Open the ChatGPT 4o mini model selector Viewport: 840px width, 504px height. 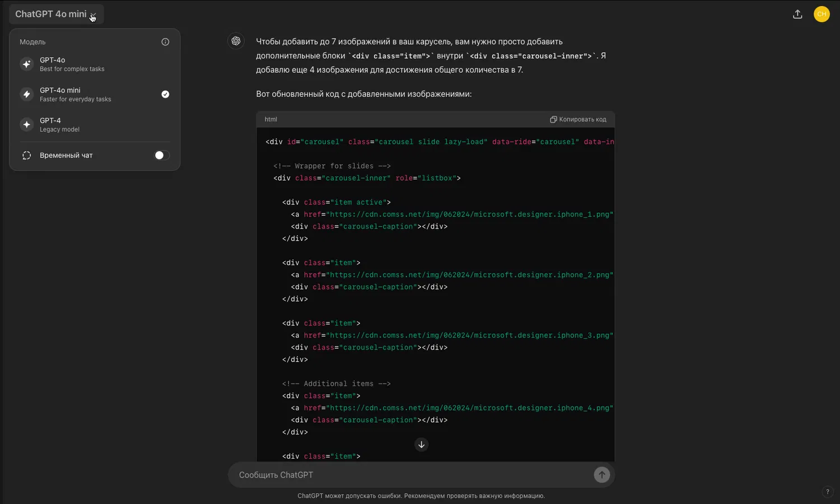56,14
